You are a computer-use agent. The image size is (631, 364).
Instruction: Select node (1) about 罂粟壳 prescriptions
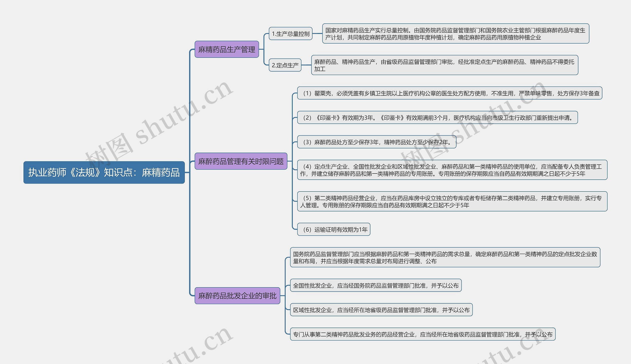[449, 93]
